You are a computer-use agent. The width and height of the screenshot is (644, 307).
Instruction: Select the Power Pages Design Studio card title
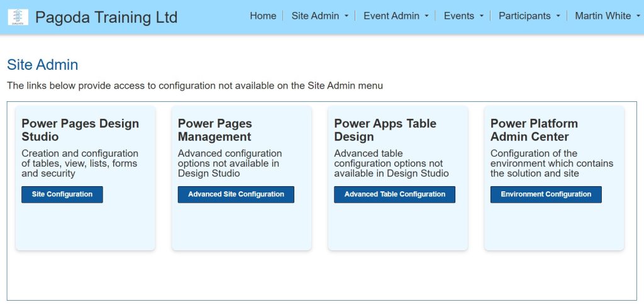point(80,130)
